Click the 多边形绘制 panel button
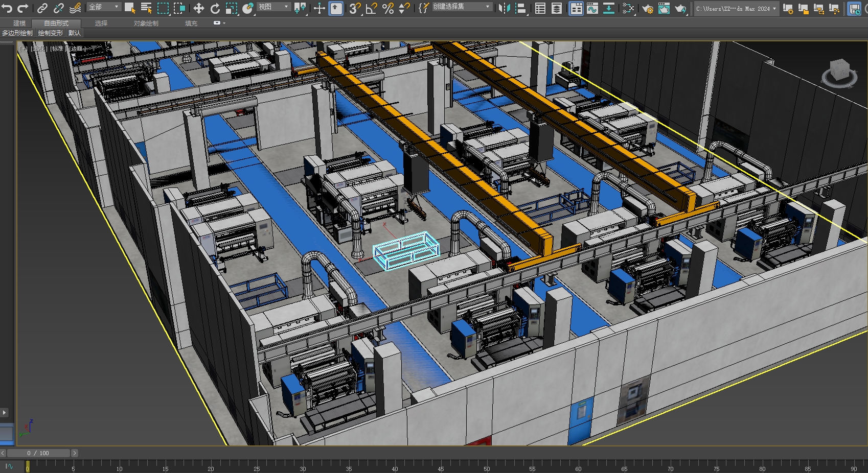The width and height of the screenshot is (868, 473). pos(17,33)
